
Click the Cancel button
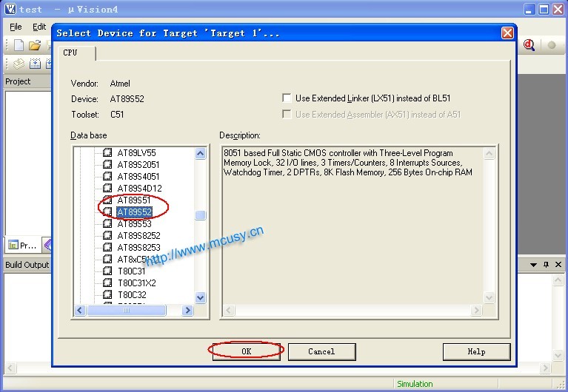(x=321, y=351)
